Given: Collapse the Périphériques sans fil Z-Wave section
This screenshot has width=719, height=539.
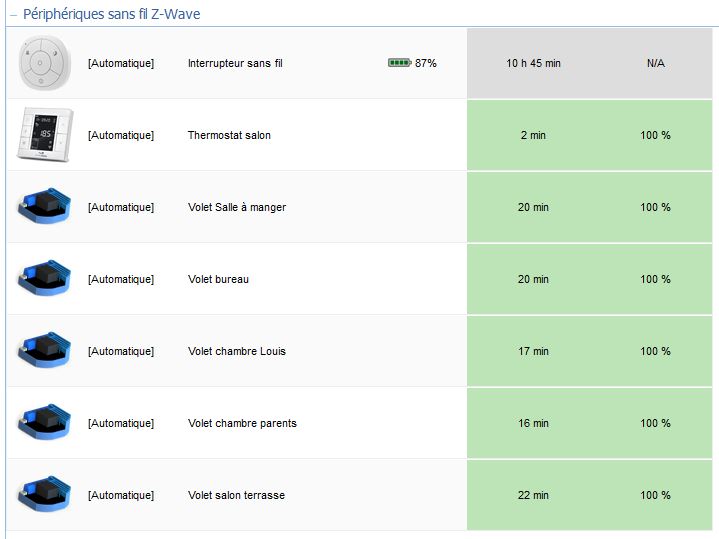Looking at the screenshot, I should pyautogui.click(x=13, y=15).
